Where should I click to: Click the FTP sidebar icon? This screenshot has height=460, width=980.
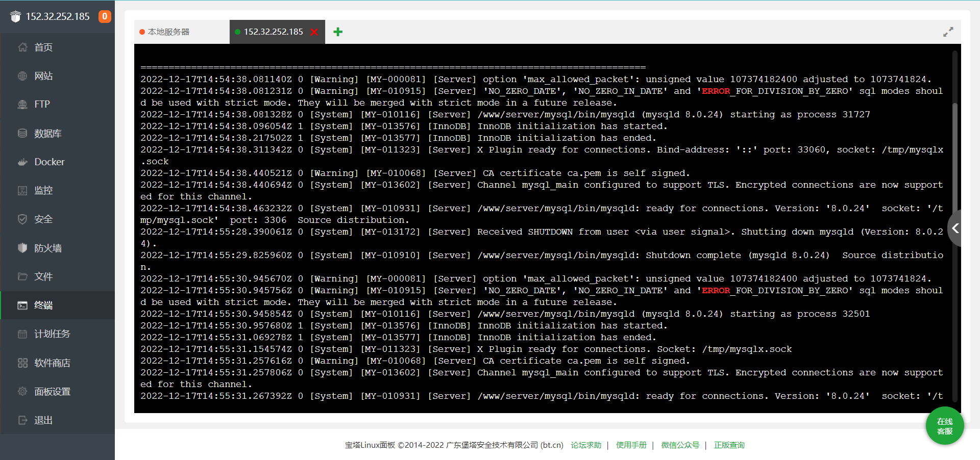click(x=22, y=105)
